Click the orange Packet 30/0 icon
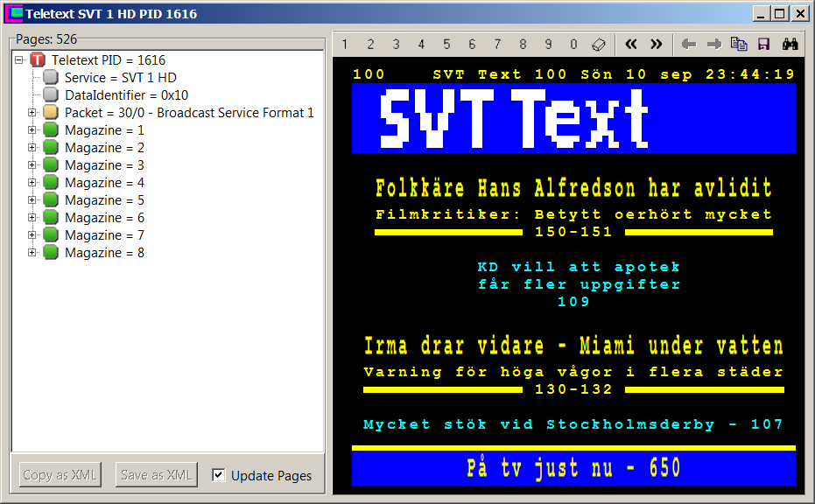This screenshot has width=815, height=504. tap(51, 112)
